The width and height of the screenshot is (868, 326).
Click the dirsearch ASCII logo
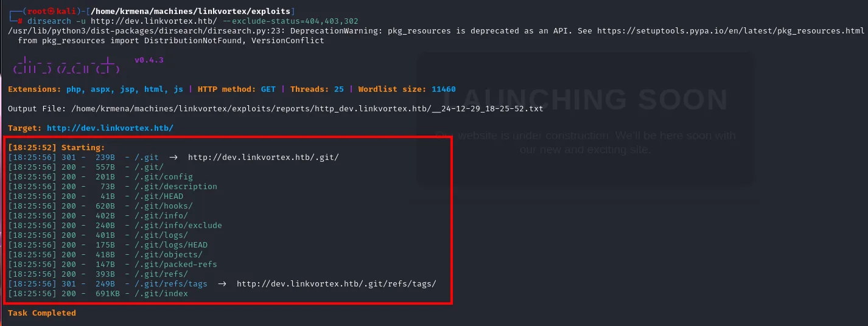point(66,64)
